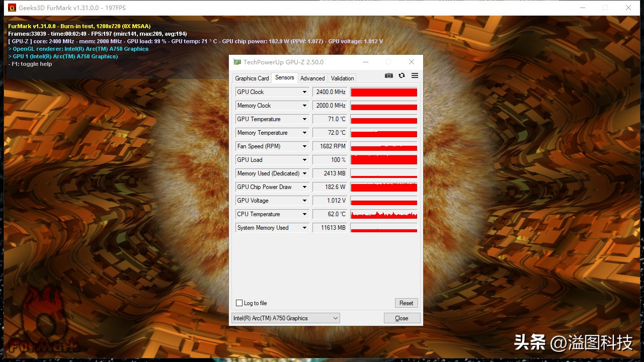
Task: Click the Reset button
Action: pos(407,303)
